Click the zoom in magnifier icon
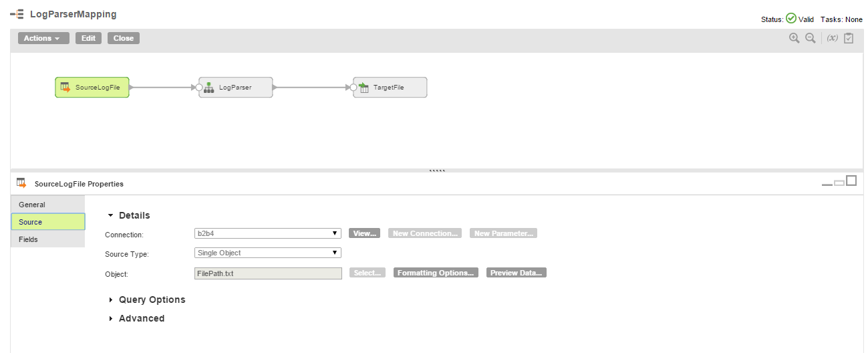 tap(794, 38)
